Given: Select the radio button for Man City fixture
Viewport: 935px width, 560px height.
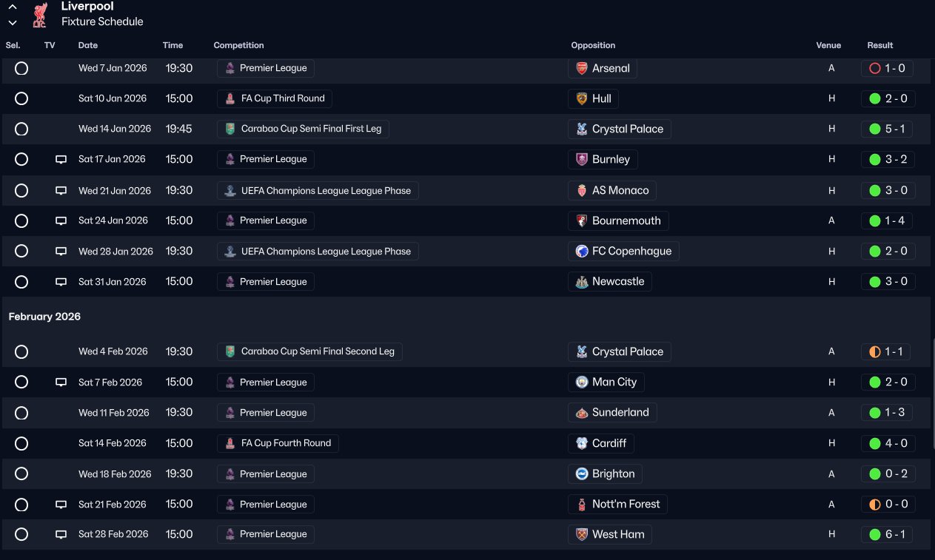Looking at the screenshot, I should (21, 382).
